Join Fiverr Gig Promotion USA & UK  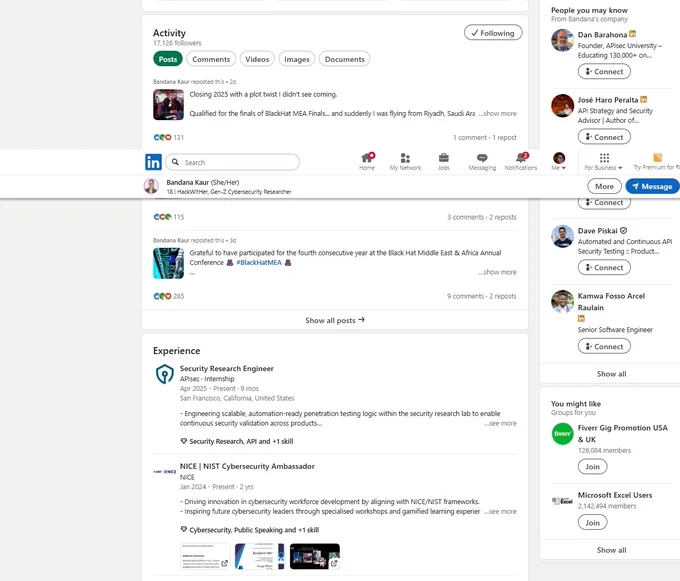click(x=592, y=467)
